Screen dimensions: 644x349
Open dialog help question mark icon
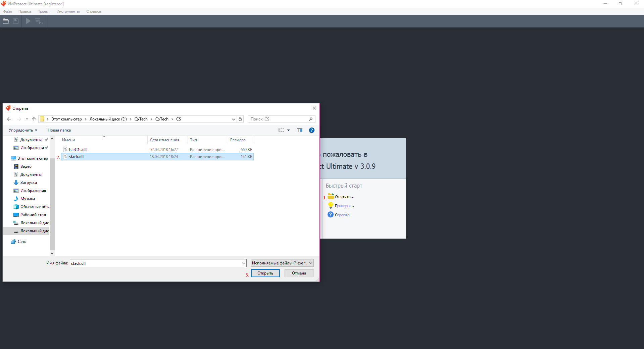[x=312, y=130]
